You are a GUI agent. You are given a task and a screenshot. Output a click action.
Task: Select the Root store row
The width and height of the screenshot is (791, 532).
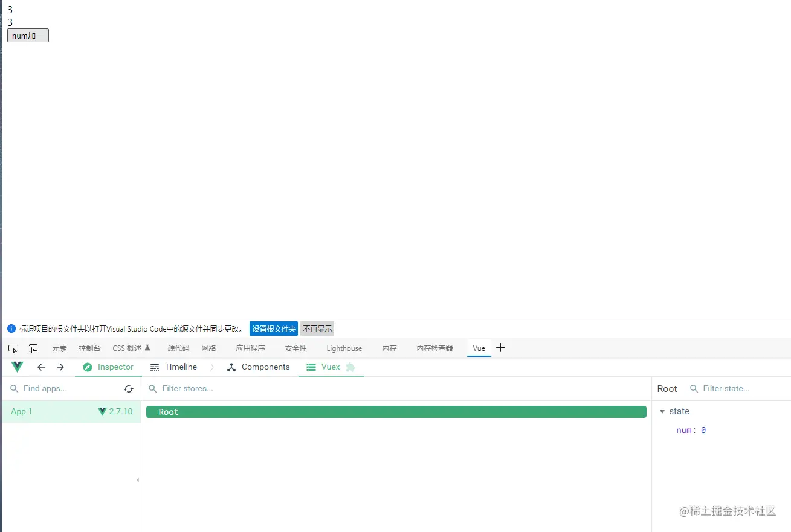[x=396, y=412]
